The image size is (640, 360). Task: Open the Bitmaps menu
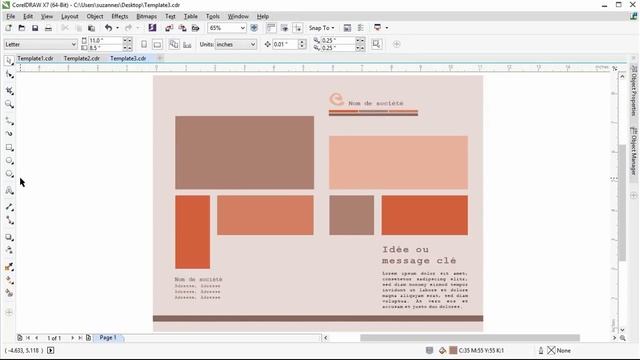[147, 16]
